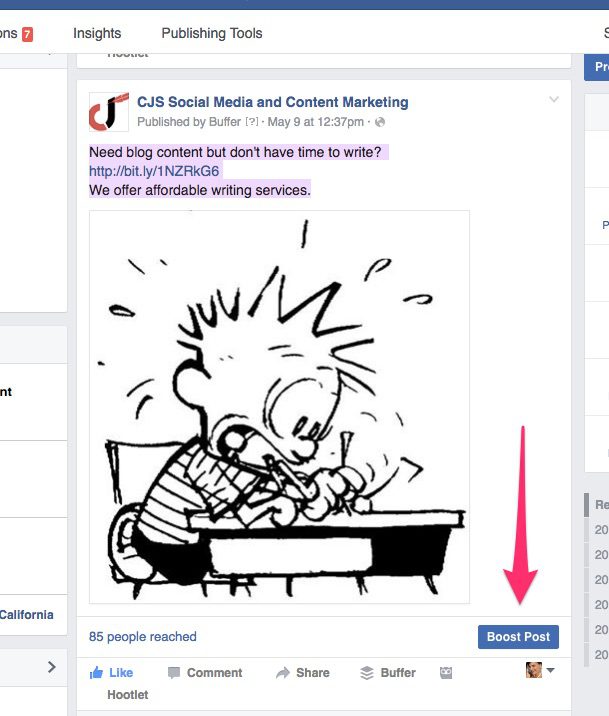
Task: Like the post with thumbs-up icon
Action: [x=111, y=673]
